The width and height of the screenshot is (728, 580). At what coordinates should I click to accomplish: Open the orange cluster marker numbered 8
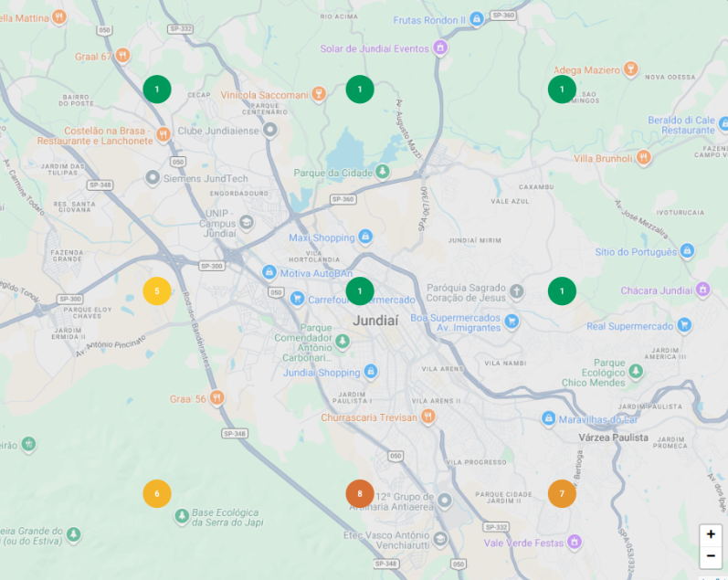click(360, 493)
